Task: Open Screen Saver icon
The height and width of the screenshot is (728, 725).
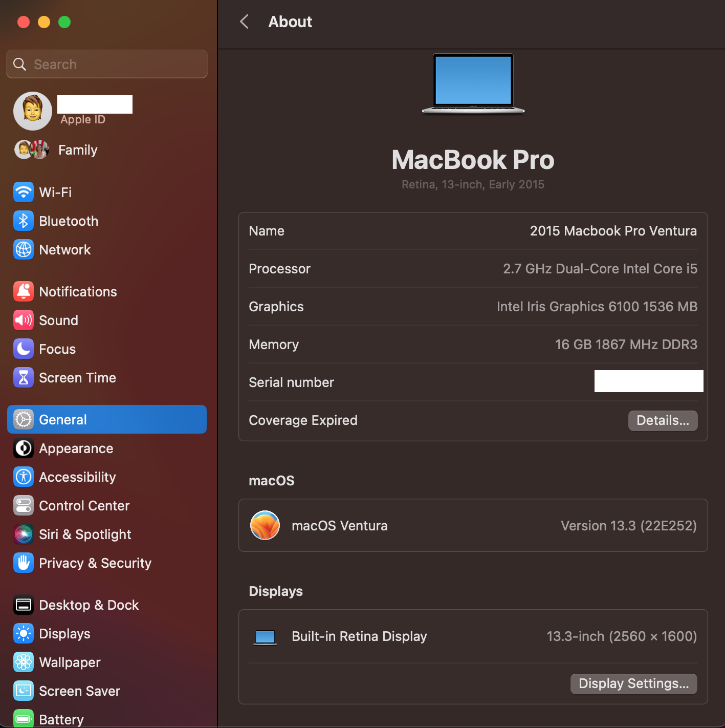Action: click(x=24, y=691)
